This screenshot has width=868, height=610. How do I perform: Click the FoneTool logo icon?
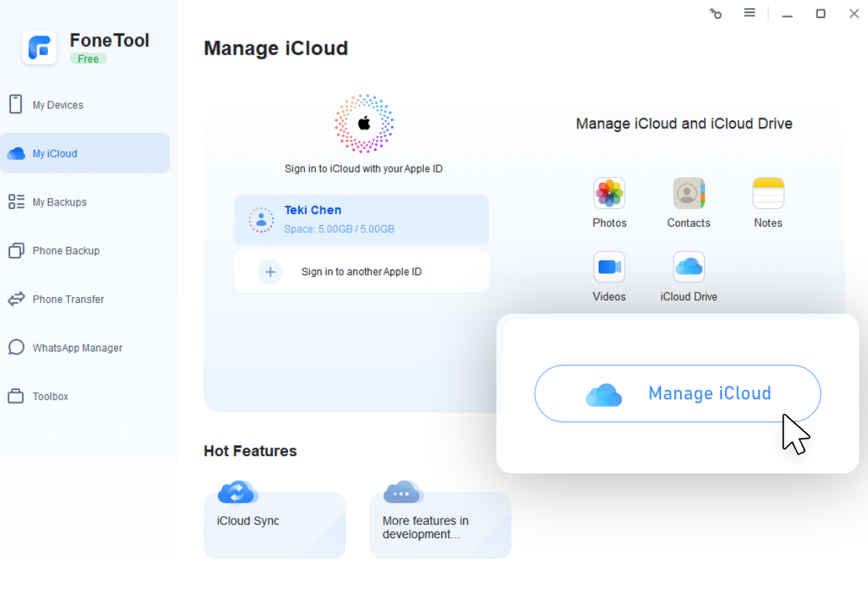pos(40,48)
